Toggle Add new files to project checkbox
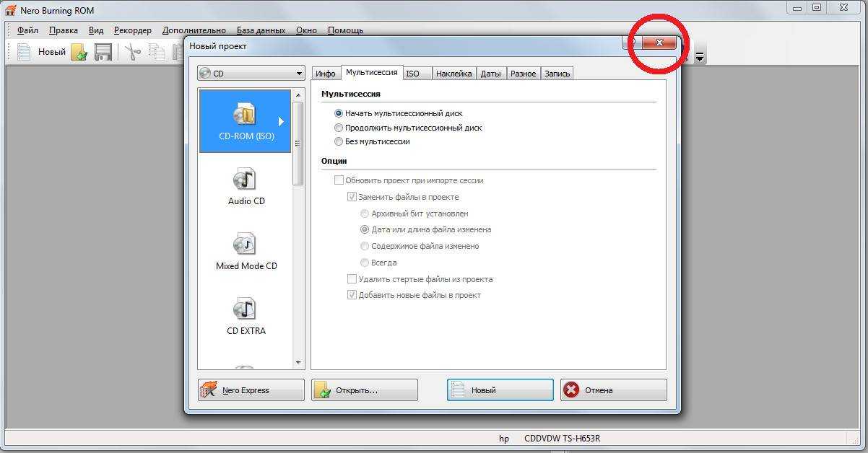 point(352,295)
